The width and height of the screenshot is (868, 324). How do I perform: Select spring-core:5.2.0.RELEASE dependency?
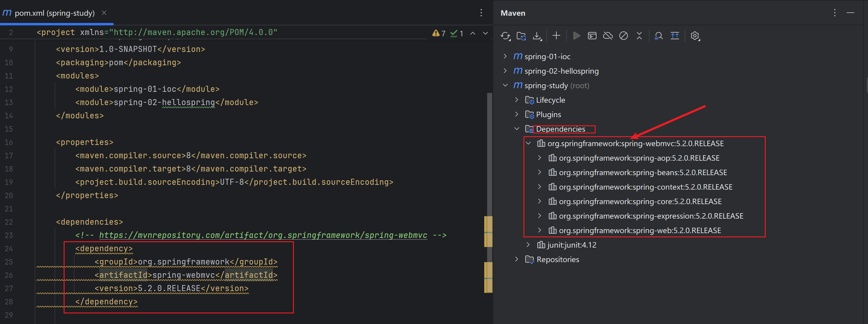[640, 201]
